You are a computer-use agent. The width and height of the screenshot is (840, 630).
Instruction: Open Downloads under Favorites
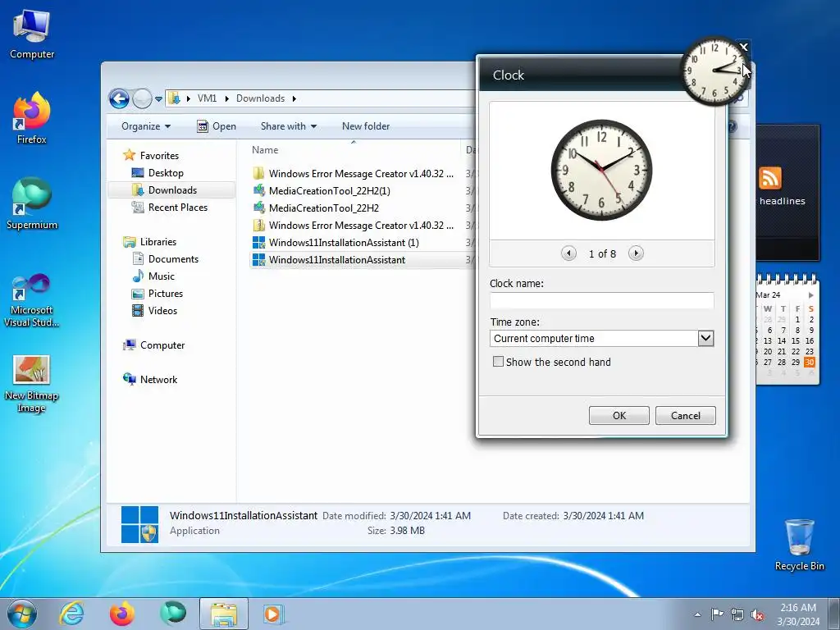[172, 190]
